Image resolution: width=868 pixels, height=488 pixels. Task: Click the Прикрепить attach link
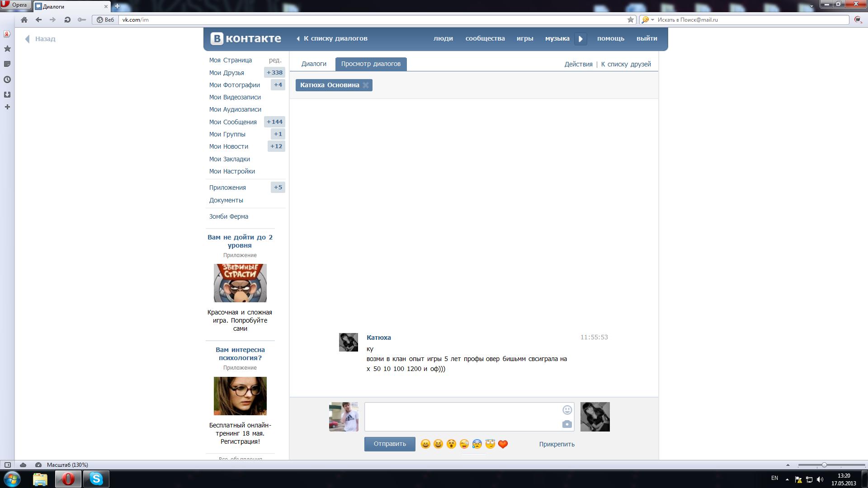coord(557,444)
